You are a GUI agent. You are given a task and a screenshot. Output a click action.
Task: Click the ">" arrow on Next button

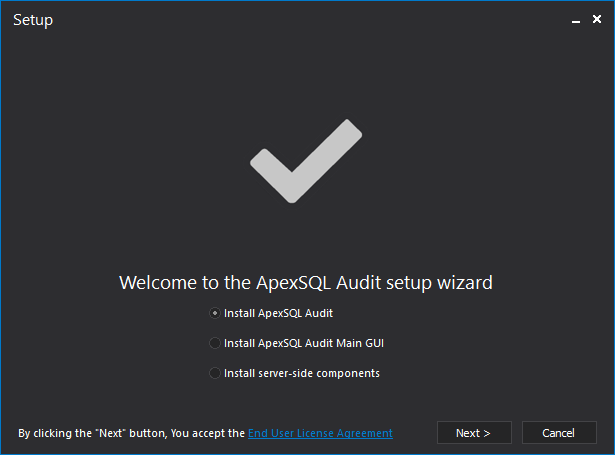coord(487,433)
